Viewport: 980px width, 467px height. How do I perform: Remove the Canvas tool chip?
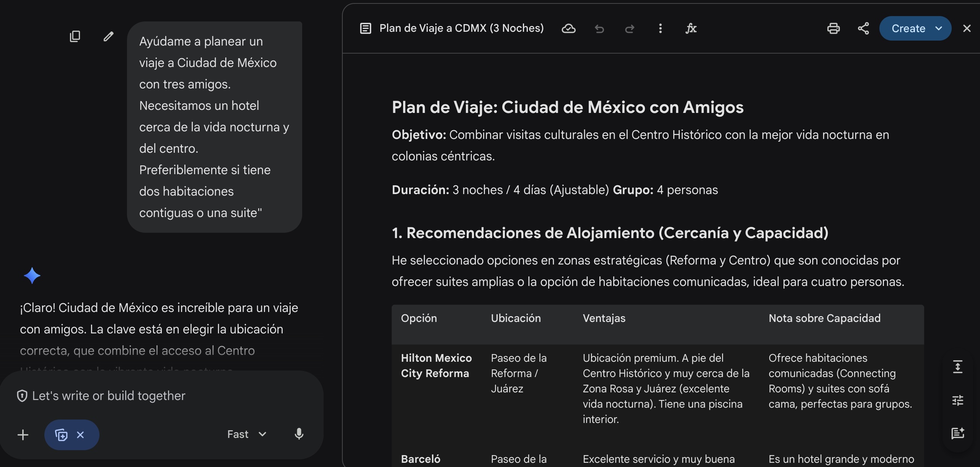[x=80, y=435]
